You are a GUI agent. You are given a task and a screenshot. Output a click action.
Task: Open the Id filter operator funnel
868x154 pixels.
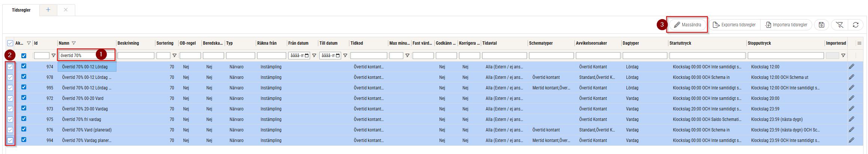(53, 56)
